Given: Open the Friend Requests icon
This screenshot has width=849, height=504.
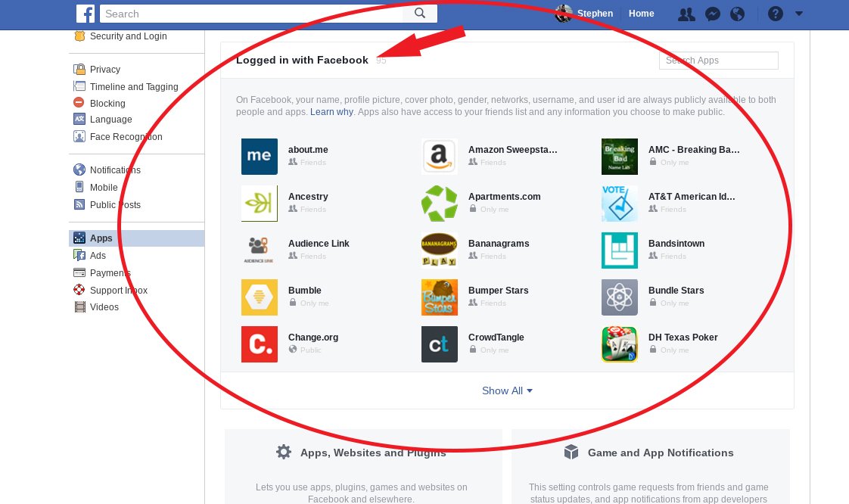Looking at the screenshot, I should pos(686,14).
